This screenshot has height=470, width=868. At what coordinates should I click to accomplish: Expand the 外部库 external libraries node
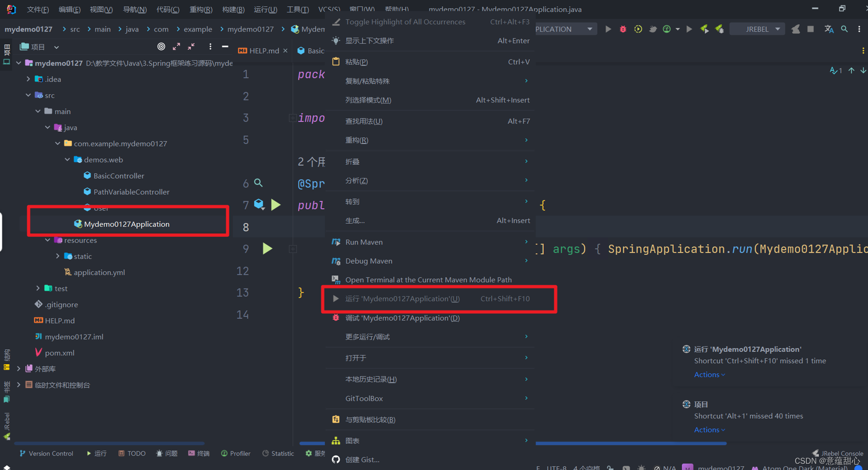point(19,369)
